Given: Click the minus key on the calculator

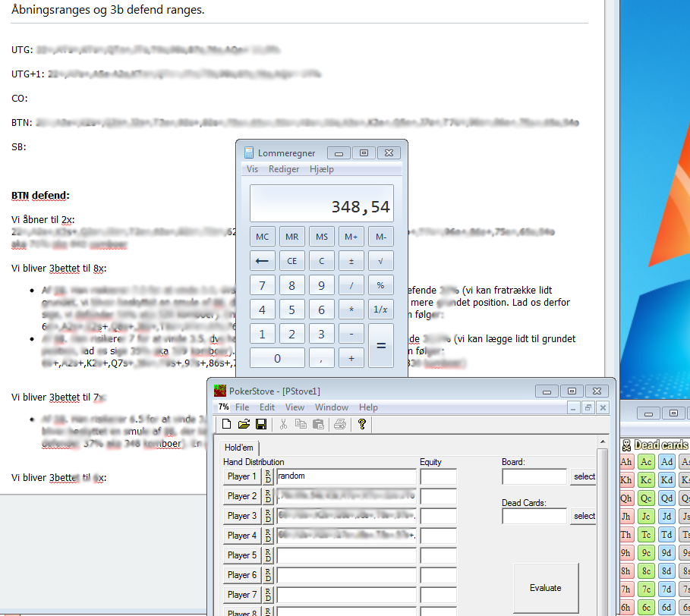Looking at the screenshot, I should click(x=351, y=334).
